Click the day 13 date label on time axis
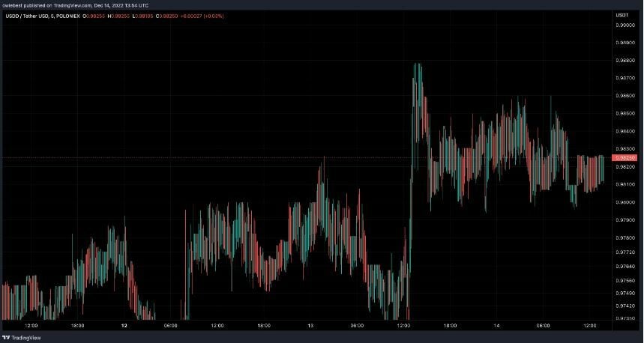Viewport: 644px width, 343px height. [310, 326]
